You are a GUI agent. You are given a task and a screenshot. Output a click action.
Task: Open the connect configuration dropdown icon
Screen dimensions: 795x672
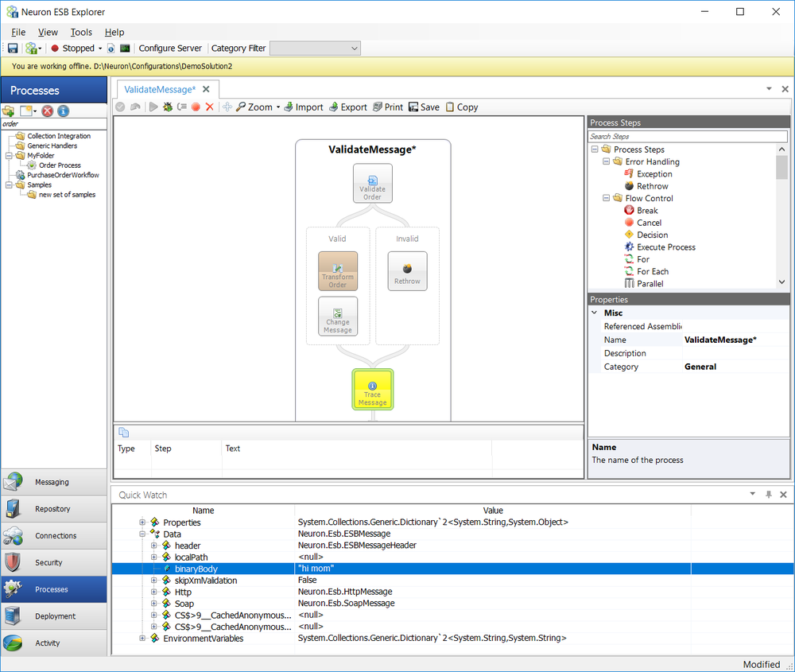click(x=33, y=49)
